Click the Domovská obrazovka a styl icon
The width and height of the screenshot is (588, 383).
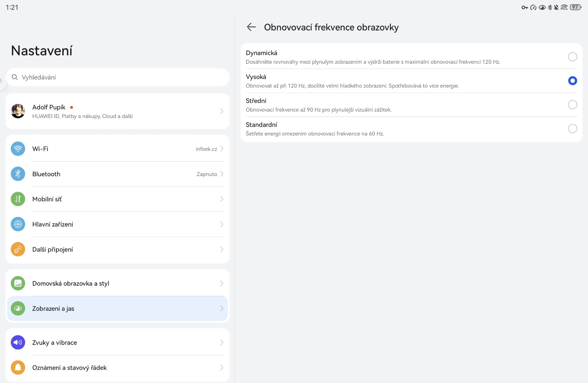point(18,283)
